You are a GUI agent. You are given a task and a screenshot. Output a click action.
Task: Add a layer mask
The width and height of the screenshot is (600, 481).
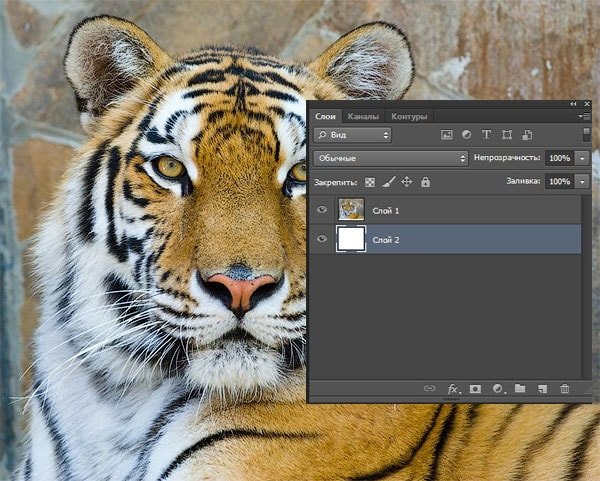coord(475,388)
